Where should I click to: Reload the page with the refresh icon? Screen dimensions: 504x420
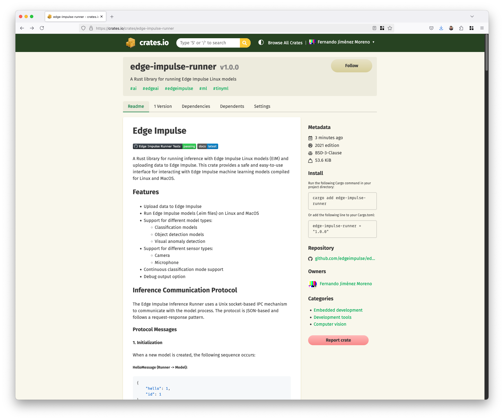point(42,28)
